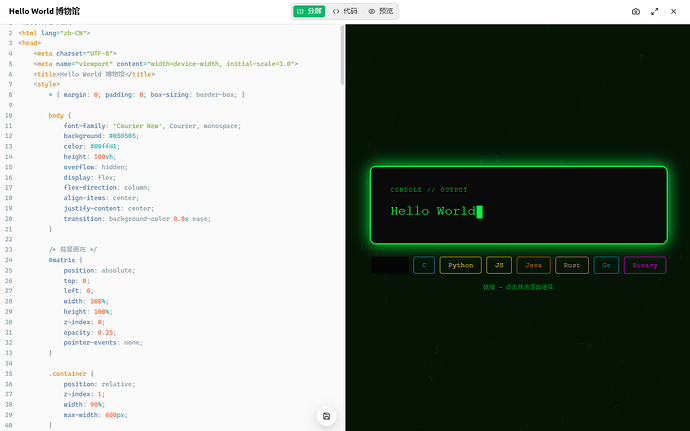Select the Go language button
The image size is (690, 431).
point(606,265)
